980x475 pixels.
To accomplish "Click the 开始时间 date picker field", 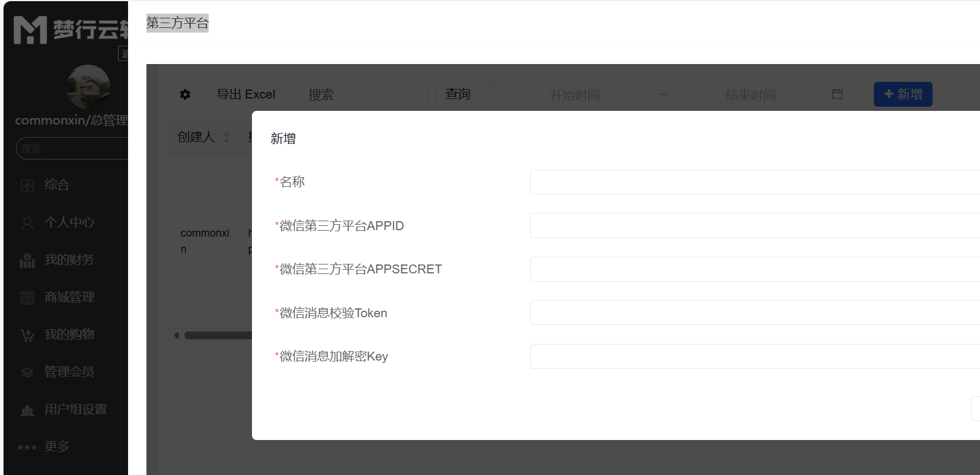I will 574,95.
